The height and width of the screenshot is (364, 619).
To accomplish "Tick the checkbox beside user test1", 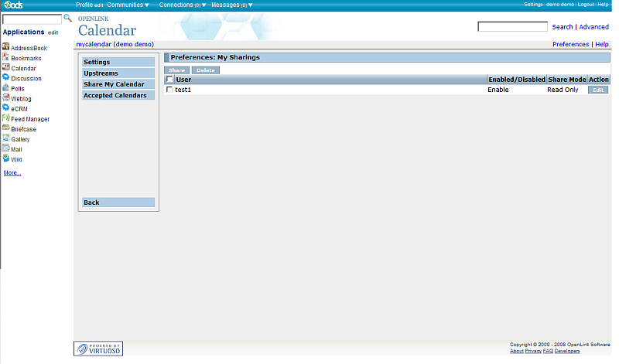I will tap(169, 90).
